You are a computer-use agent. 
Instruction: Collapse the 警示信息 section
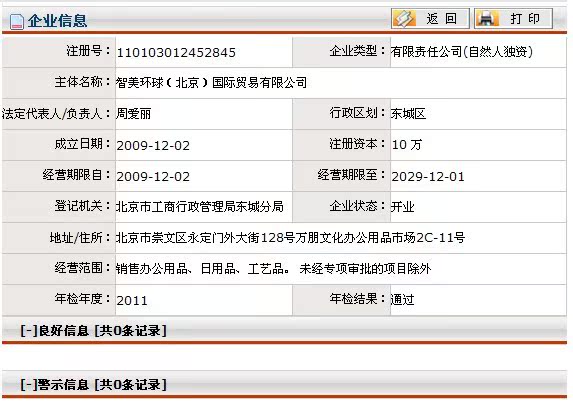(x=29, y=384)
